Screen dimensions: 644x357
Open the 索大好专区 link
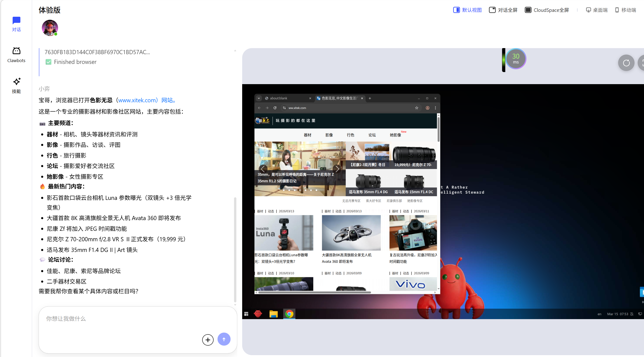click(x=373, y=201)
